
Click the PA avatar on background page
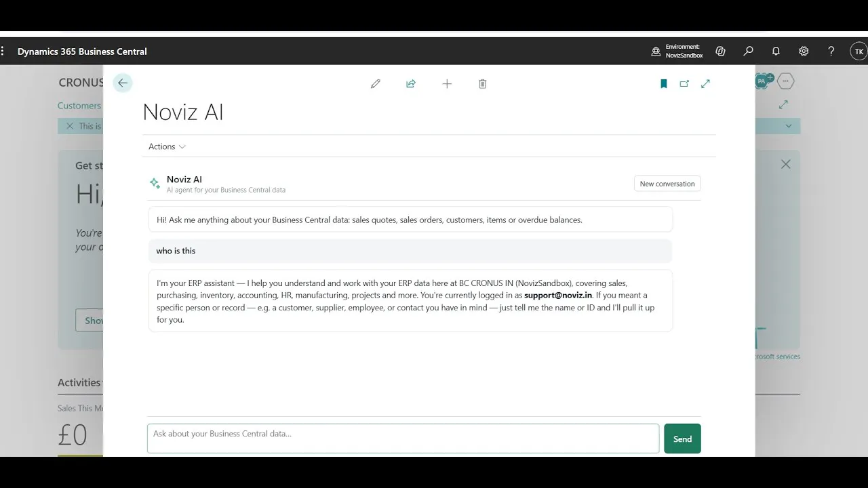click(762, 81)
